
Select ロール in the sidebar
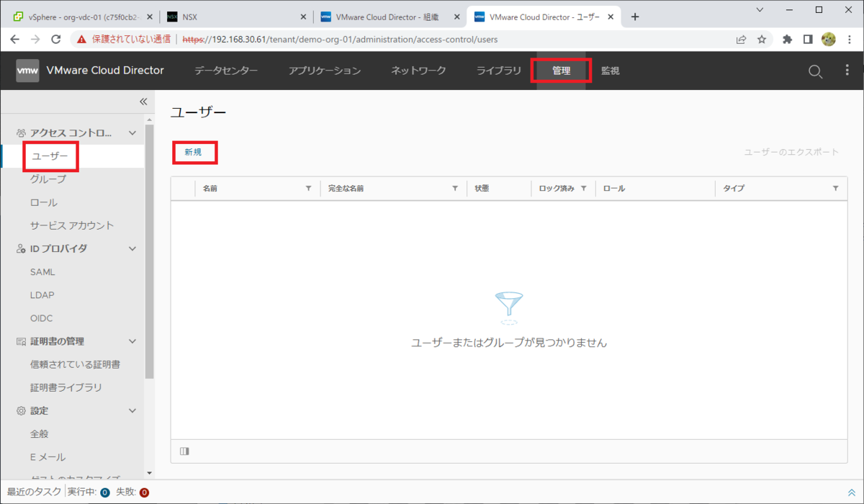(44, 202)
